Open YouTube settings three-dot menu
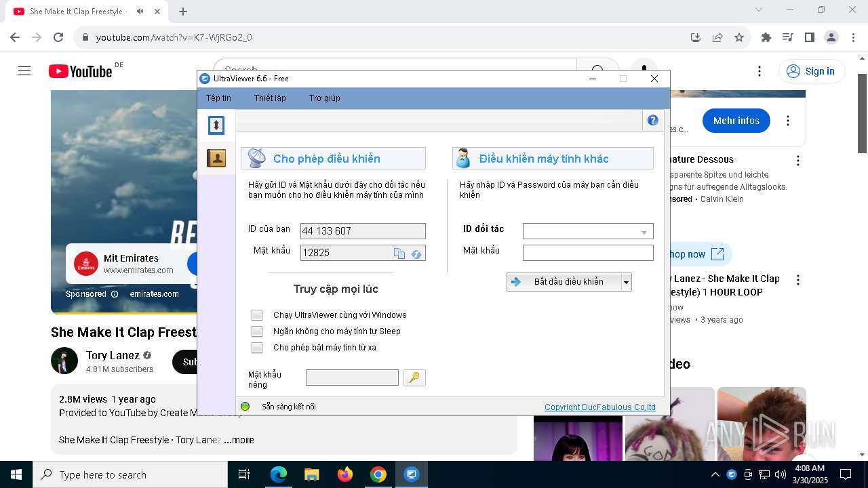The width and height of the screenshot is (868, 488). tap(759, 71)
